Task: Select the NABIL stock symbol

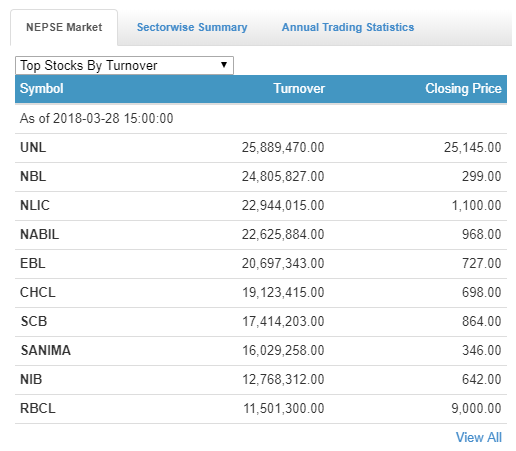Action: (x=40, y=234)
